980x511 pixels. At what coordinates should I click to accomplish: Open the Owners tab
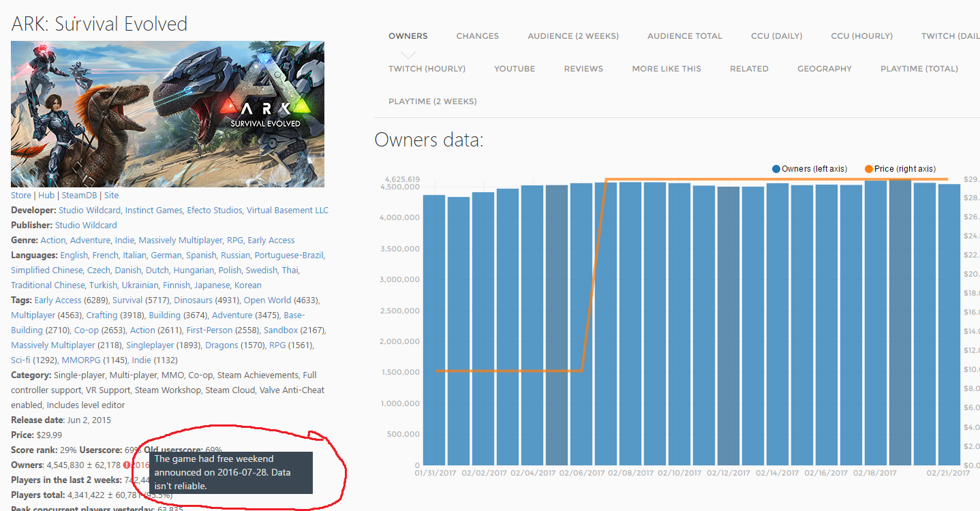click(x=408, y=36)
